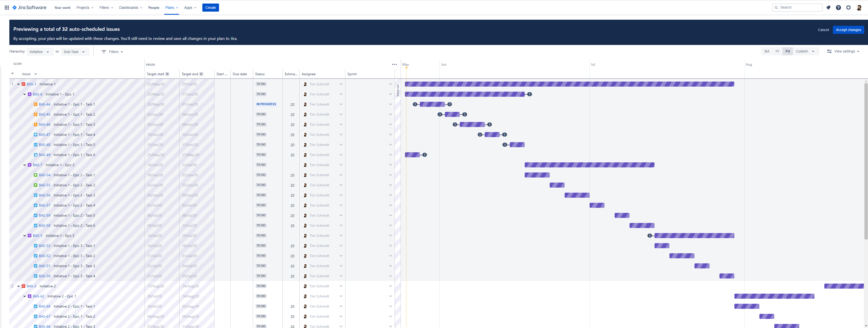Open the hierarchy Sub-Task dropdown
This screenshot has width=868, height=328.
coord(75,52)
